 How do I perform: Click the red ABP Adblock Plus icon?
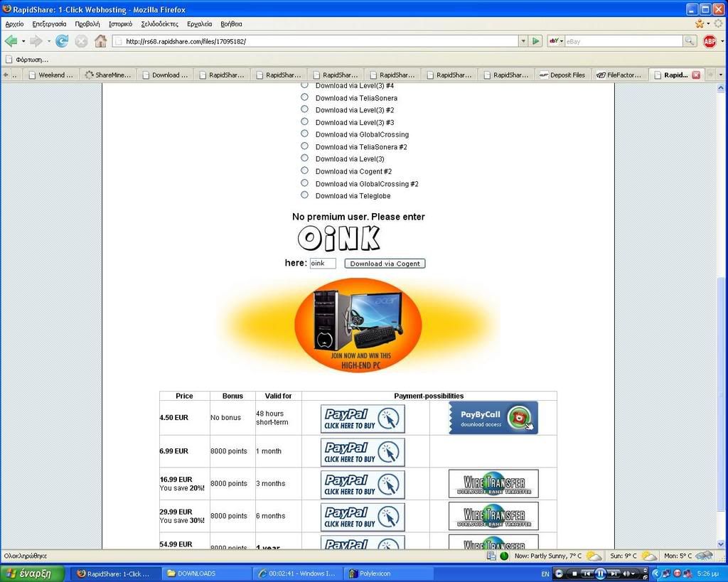(710, 41)
